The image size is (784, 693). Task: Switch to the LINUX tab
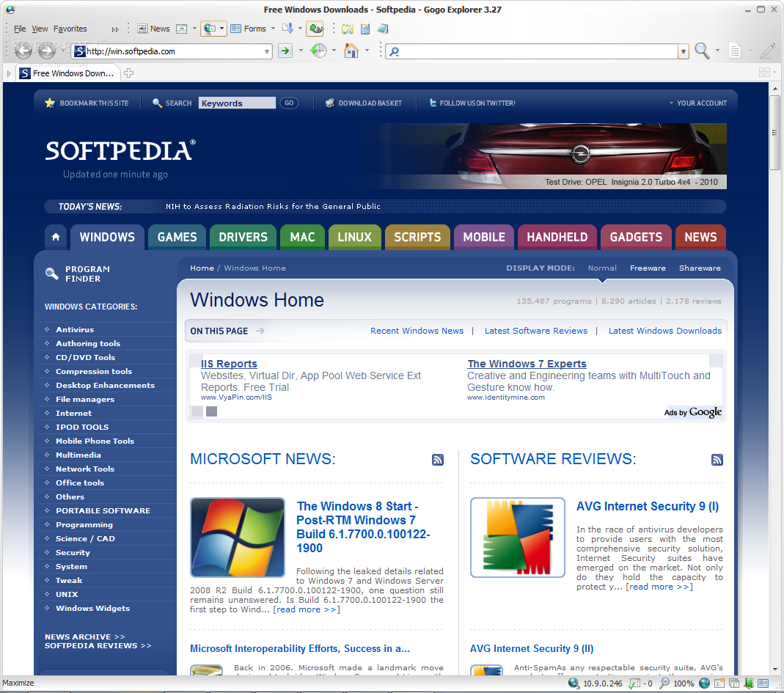click(x=354, y=237)
